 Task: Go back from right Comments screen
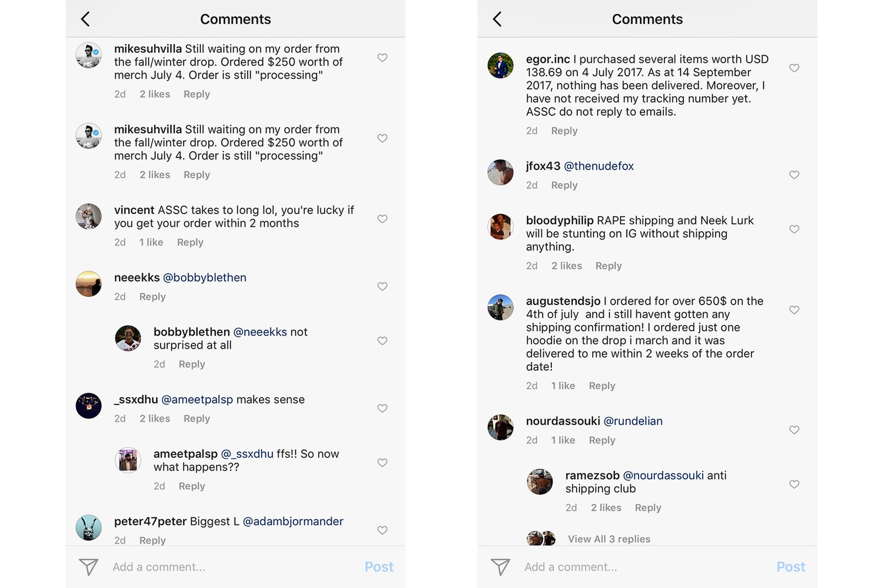497,19
